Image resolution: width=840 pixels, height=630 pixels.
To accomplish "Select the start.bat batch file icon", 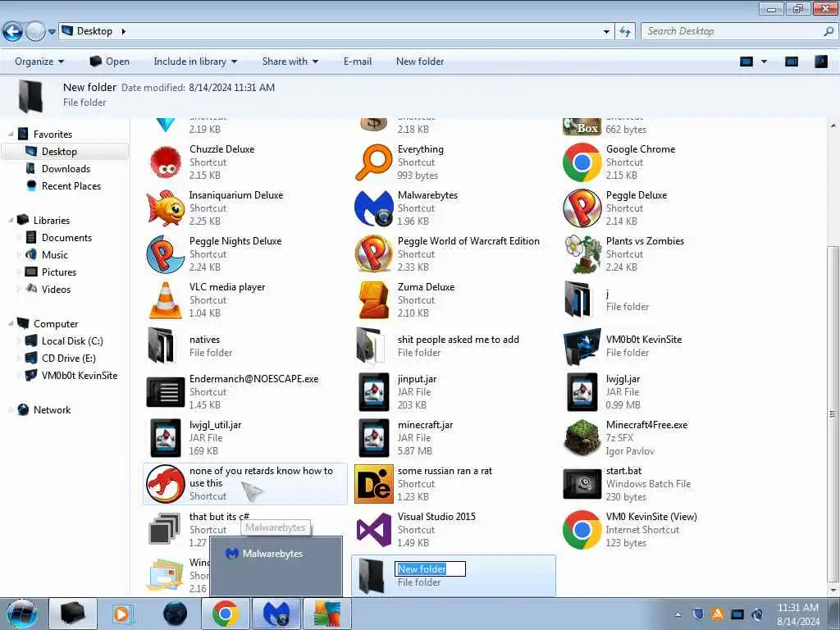I will click(582, 484).
